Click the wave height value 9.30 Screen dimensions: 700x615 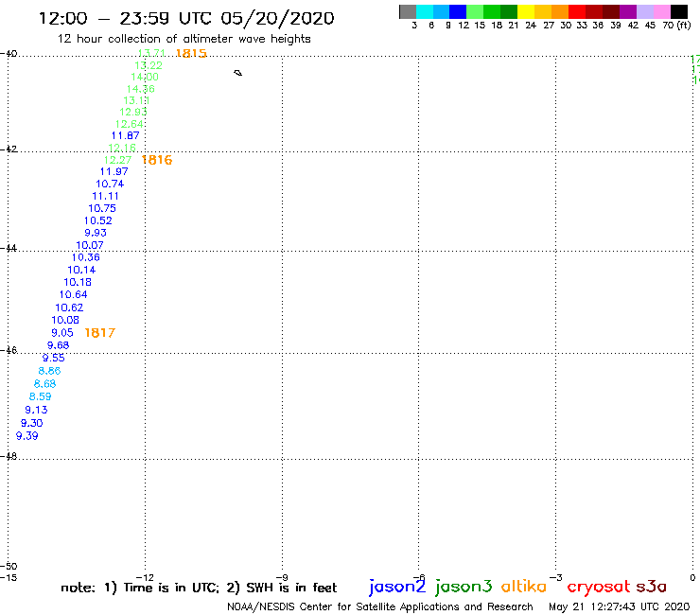32,423
